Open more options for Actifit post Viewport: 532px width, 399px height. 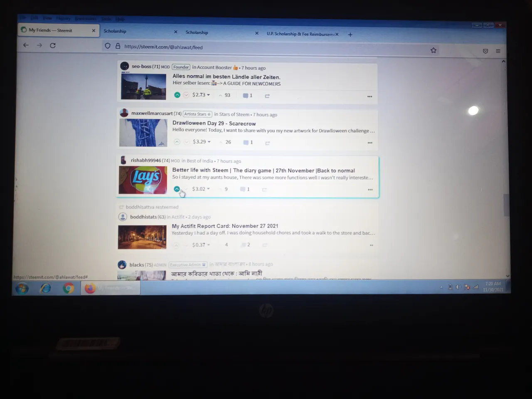pyautogui.click(x=372, y=245)
